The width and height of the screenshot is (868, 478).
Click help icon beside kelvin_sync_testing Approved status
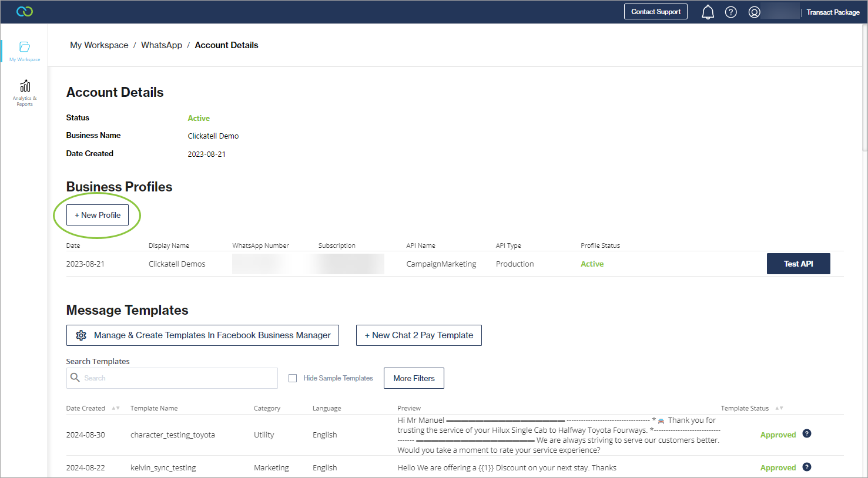coord(807,467)
